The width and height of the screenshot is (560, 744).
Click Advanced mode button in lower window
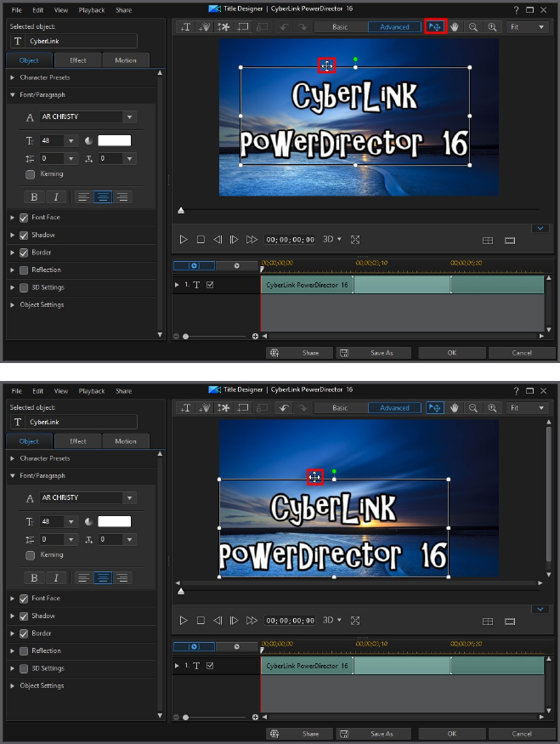(394, 408)
